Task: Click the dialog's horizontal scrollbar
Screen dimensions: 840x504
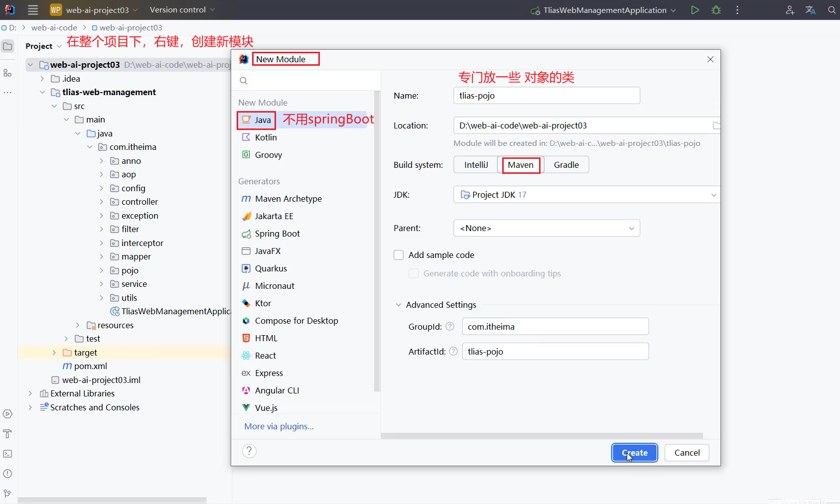Action: coord(542,436)
